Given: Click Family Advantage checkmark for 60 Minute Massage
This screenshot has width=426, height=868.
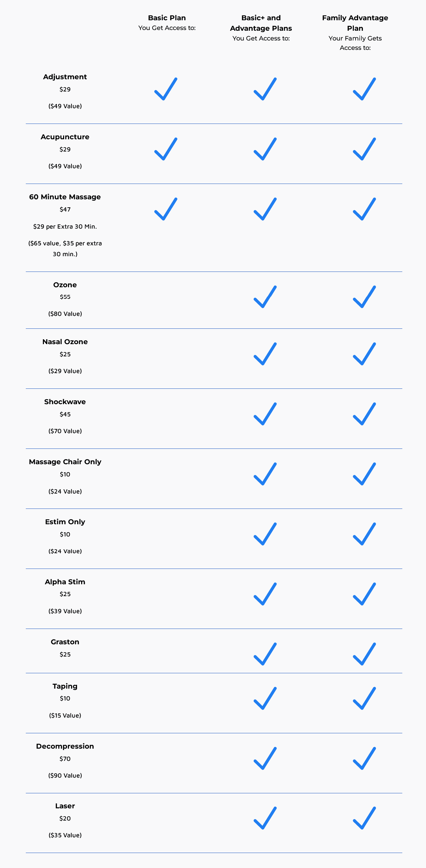Looking at the screenshot, I should coord(364,209).
